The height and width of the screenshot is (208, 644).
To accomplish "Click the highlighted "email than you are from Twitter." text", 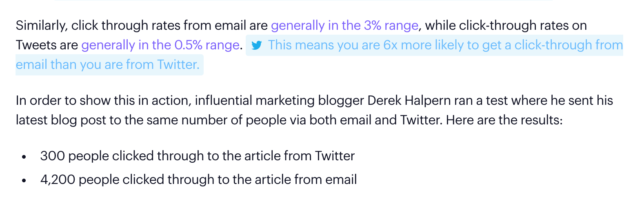I will point(108,64).
